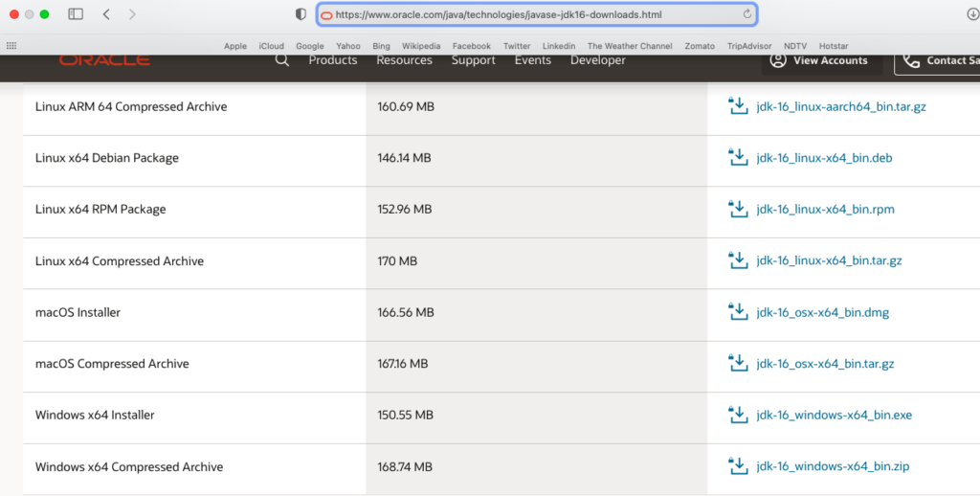Screen dimensions: 980x496
Task: Open Zomato bookmark
Action: coord(700,46)
